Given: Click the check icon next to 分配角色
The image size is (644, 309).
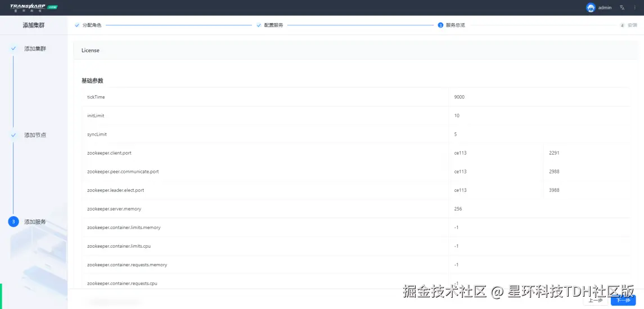Looking at the screenshot, I should pyautogui.click(x=77, y=25).
